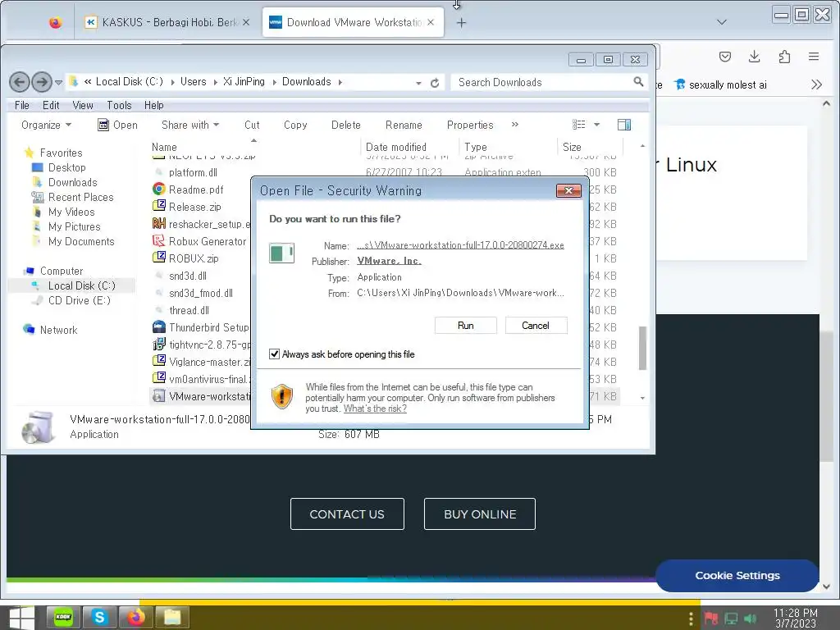Select the Readme.pdf Chrome icon
Image resolution: width=840 pixels, height=630 pixels.
tap(158, 189)
